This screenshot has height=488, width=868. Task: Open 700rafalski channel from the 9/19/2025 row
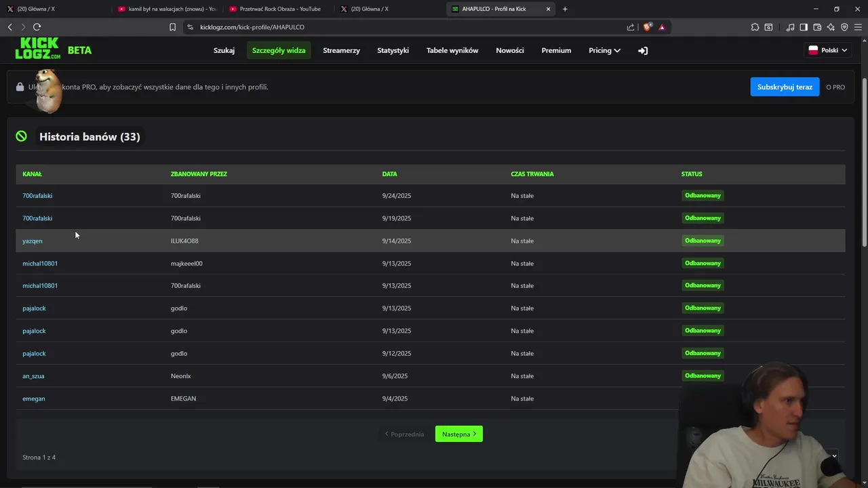tap(37, 218)
